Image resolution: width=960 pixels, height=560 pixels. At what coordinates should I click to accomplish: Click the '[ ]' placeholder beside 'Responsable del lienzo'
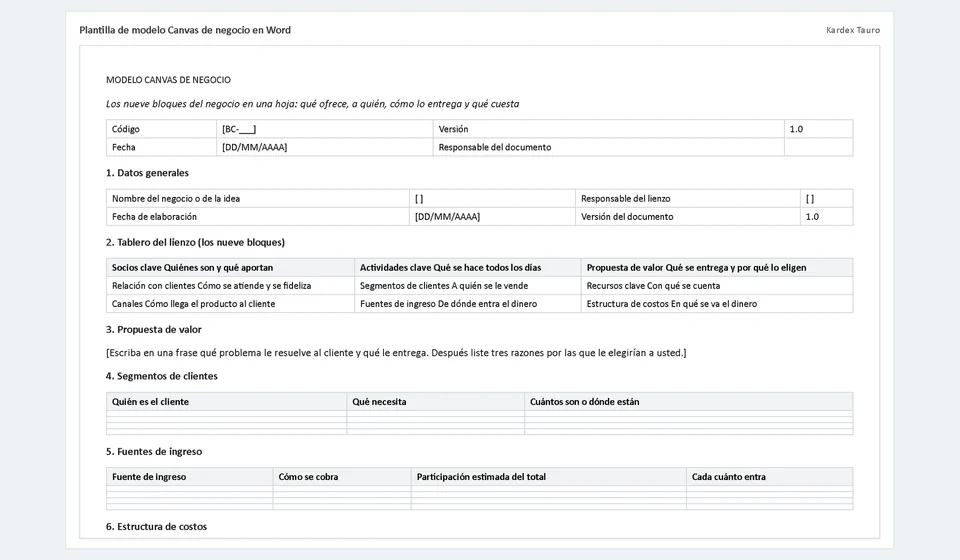point(826,199)
